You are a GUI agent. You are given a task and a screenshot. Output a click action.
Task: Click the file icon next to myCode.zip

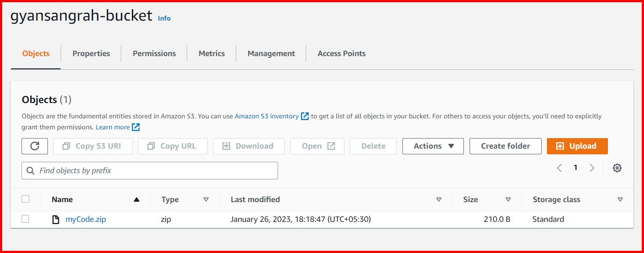(x=55, y=219)
